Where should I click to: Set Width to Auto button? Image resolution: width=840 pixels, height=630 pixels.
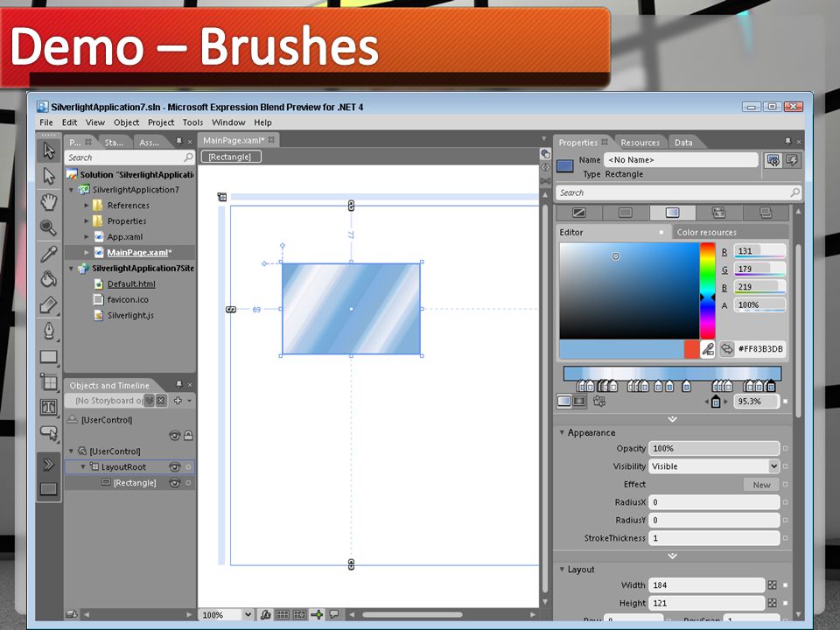pos(772,585)
